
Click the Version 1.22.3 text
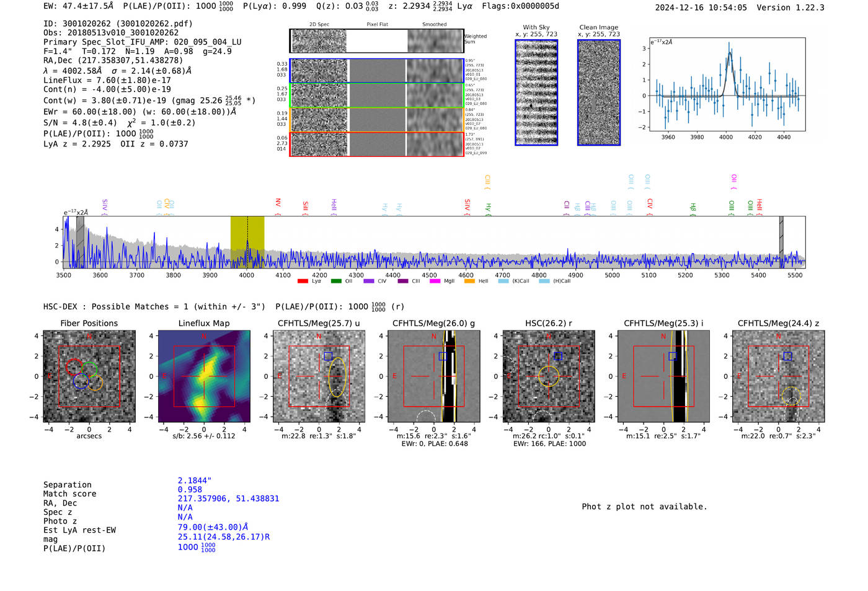click(x=790, y=7)
